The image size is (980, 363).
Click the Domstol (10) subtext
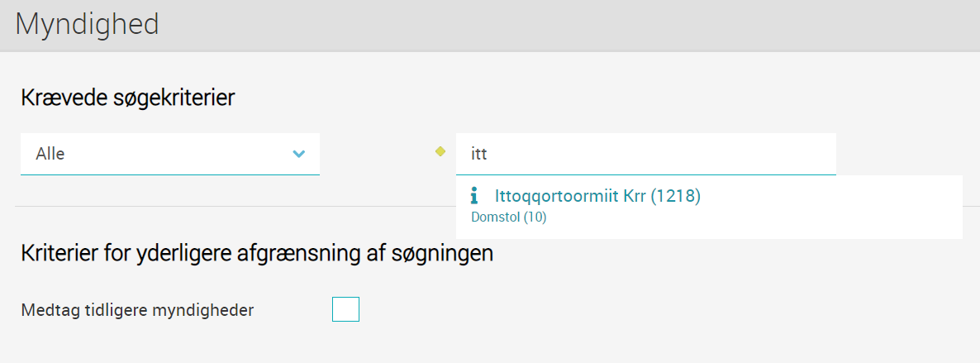click(509, 217)
